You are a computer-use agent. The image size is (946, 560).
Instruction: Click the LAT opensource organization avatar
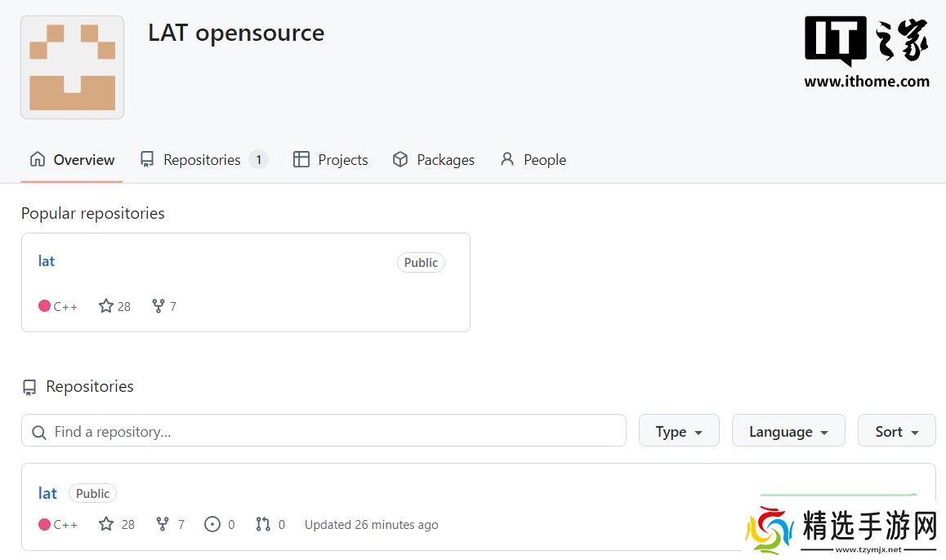tap(72, 68)
